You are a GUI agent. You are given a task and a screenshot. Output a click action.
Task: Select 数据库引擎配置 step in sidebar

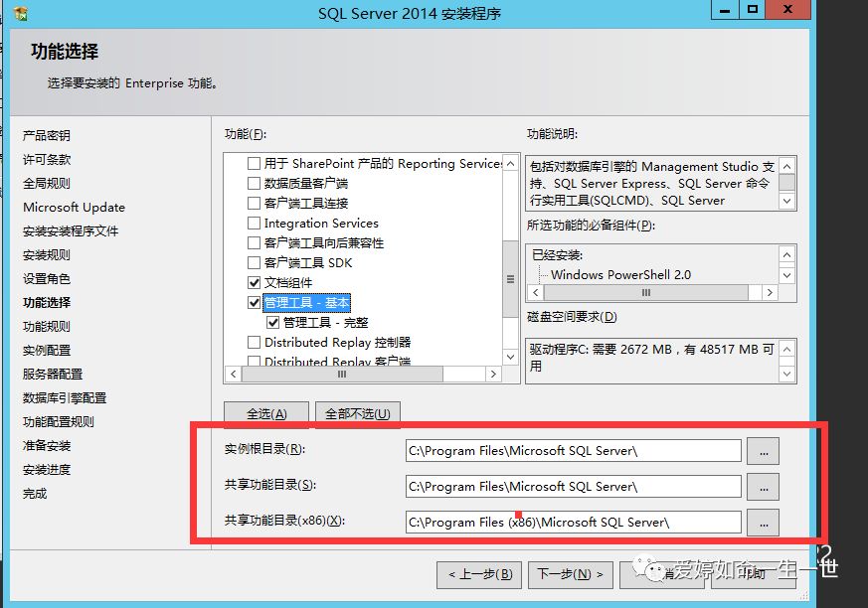(65, 397)
